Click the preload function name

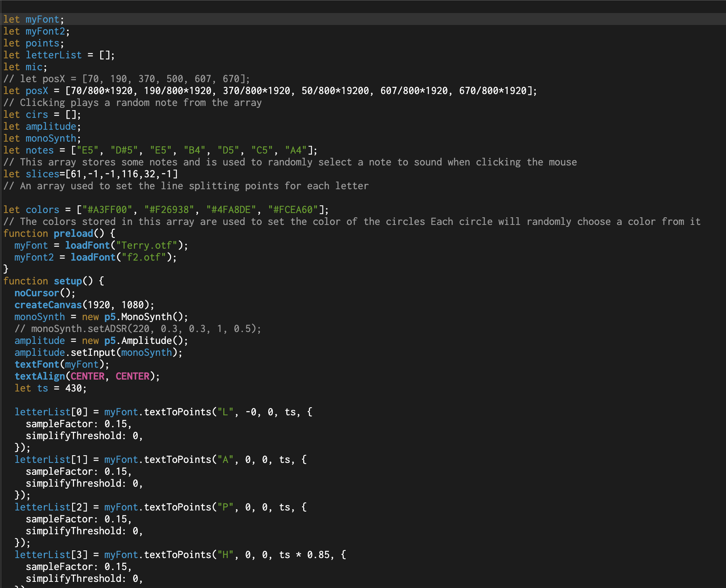coord(73,233)
